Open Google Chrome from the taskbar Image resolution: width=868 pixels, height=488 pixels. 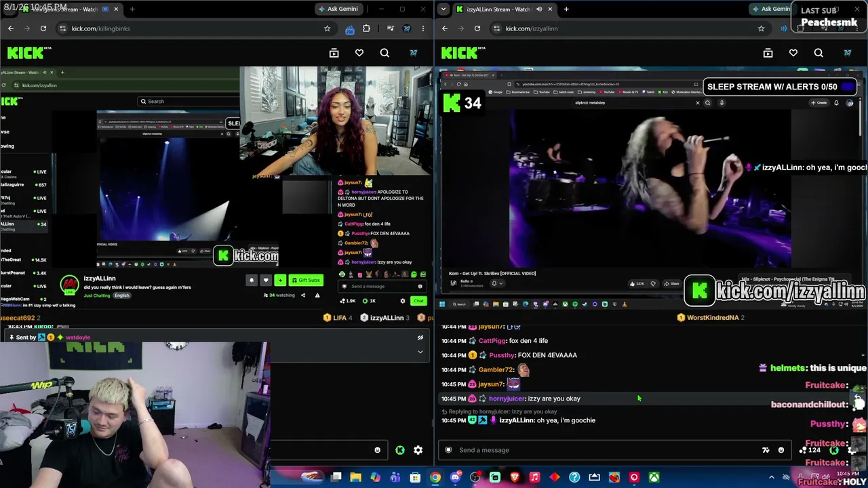[x=435, y=478]
